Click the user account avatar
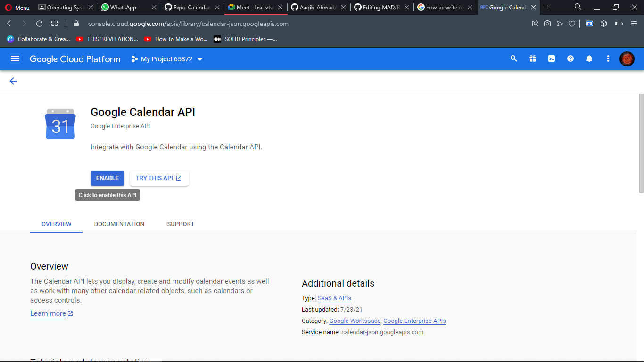 (627, 58)
